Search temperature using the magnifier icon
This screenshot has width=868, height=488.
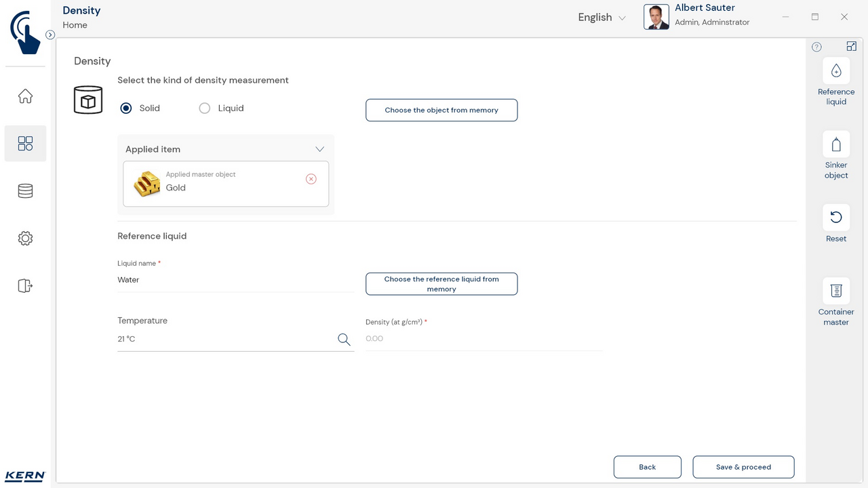click(x=344, y=340)
